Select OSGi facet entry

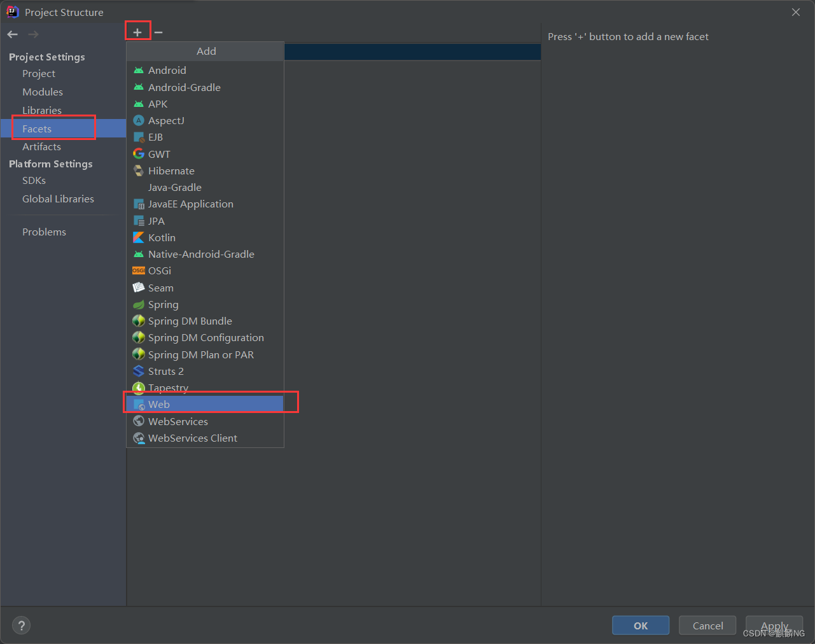pos(205,270)
